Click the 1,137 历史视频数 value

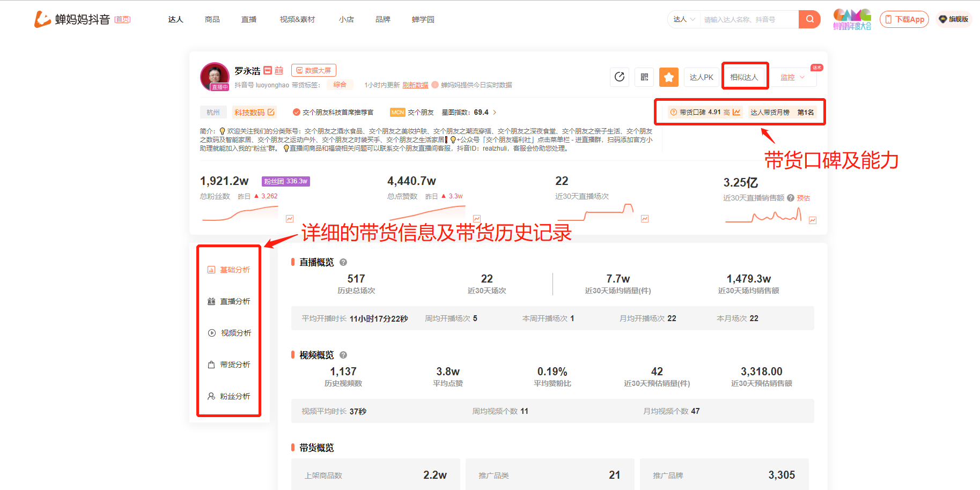click(x=343, y=372)
